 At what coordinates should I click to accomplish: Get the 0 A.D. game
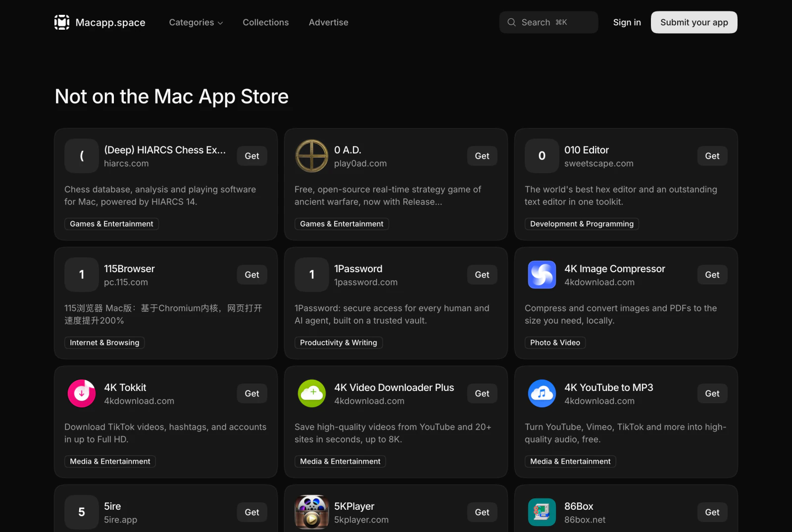(x=482, y=156)
